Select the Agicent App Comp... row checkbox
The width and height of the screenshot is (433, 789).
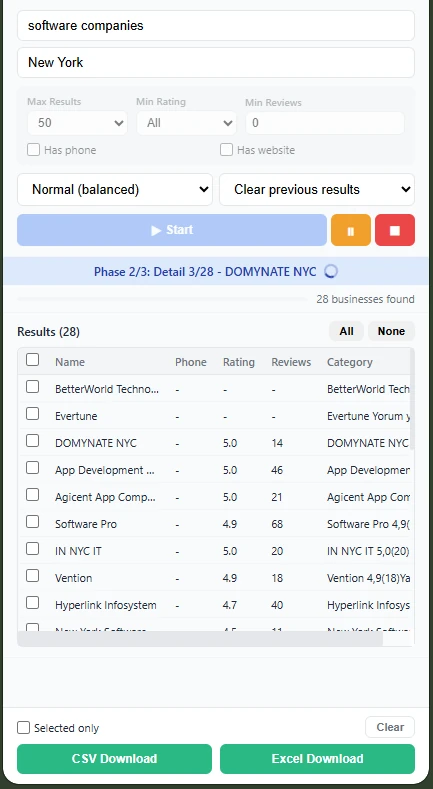32,495
